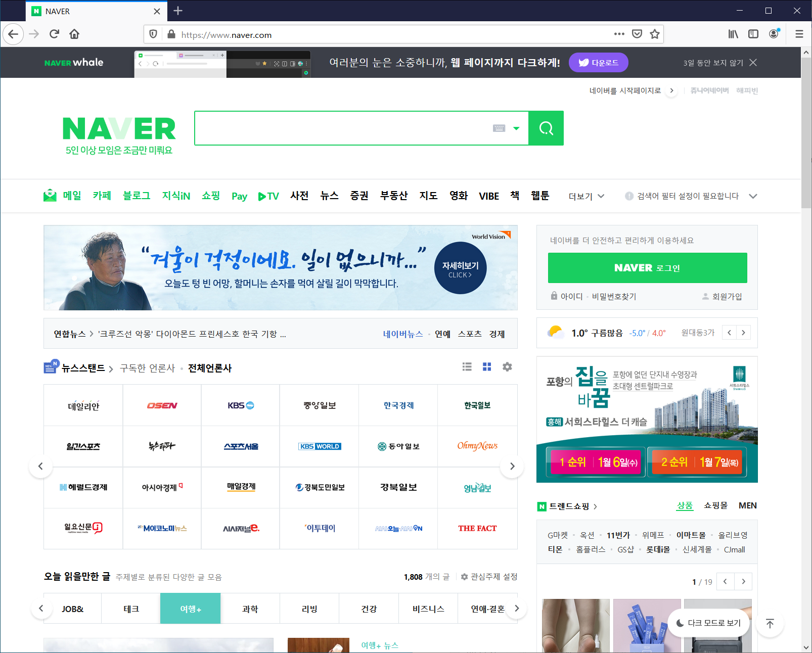Select 구독한 언론사 tab
The width and height of the screenshot is (812, 653).
click(147, 368)
